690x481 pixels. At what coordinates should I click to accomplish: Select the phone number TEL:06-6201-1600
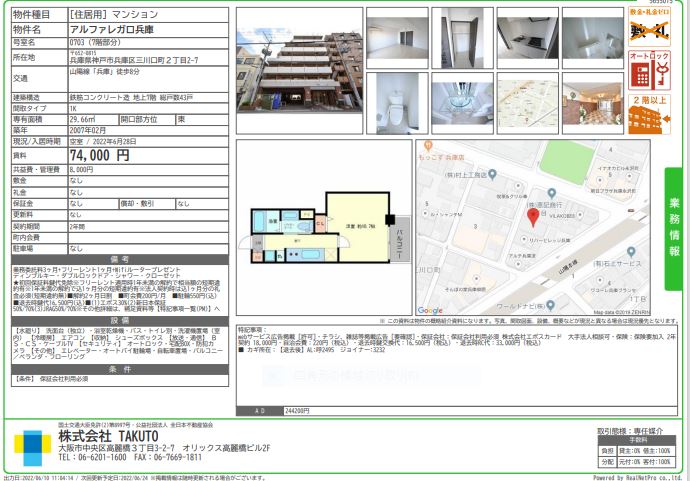coord(92,457)
